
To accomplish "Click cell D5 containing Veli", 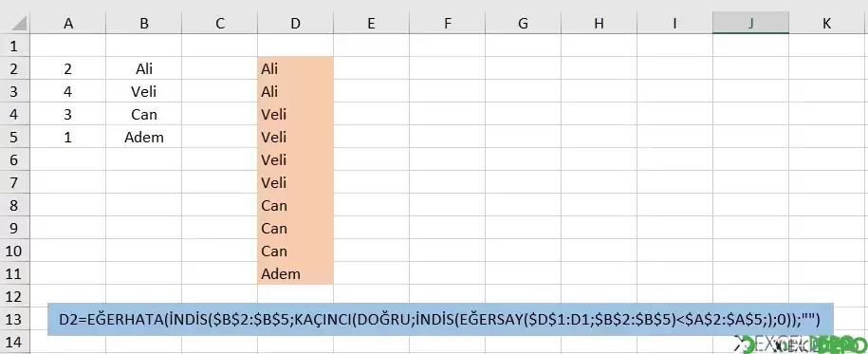I will [x=296, y=137].
